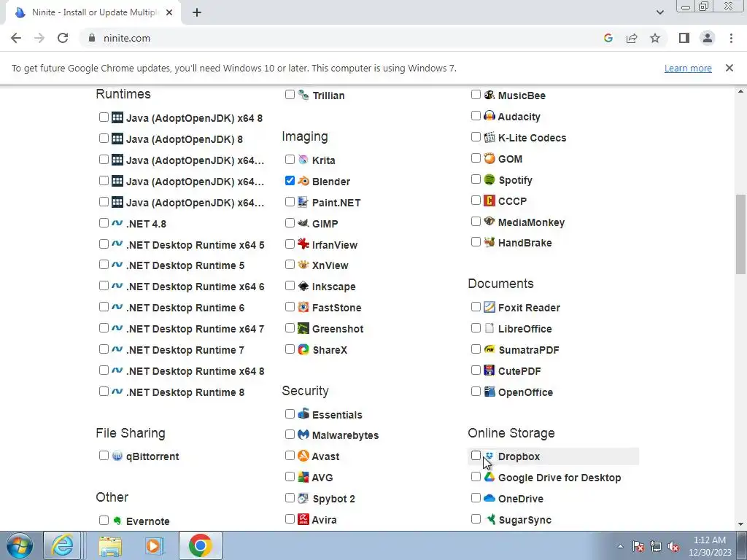Select the Trillian checkbox
The height and width of the screenshot is (560, 747).
click(x=290, y=94)
